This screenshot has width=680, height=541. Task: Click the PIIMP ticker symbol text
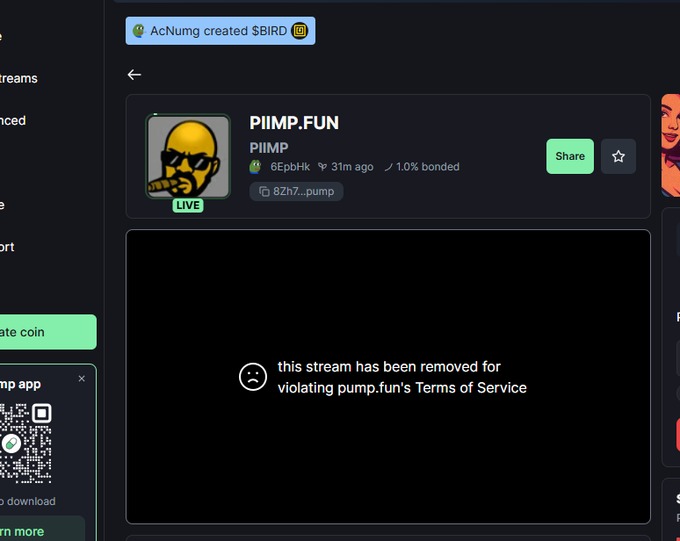tap(269, 148)
